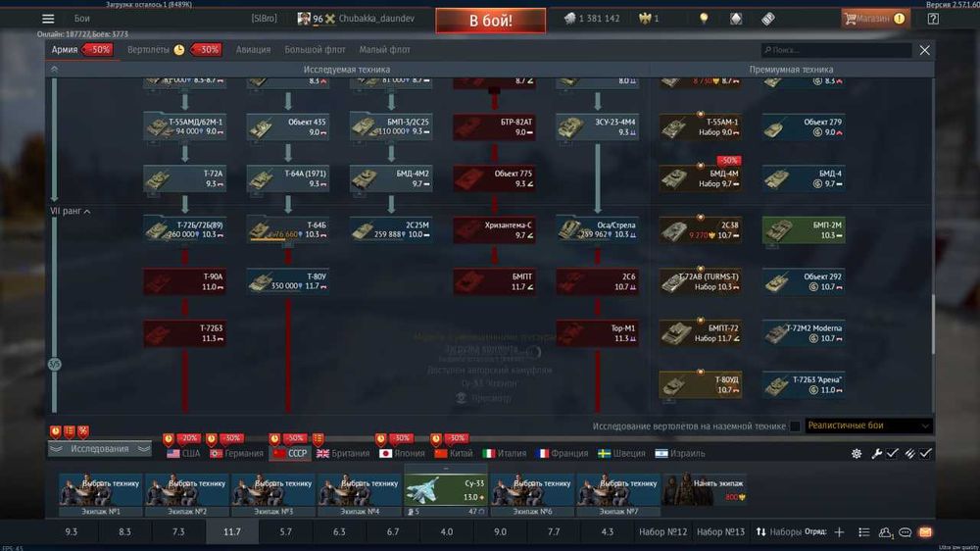Click the double-slash ammo icon
The width and height of the screenshot is (980, 551).
tap(910, 453)
